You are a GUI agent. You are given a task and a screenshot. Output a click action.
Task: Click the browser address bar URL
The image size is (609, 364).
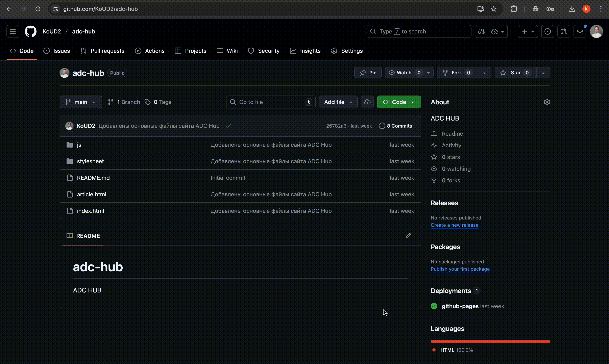tap(101, 9)
